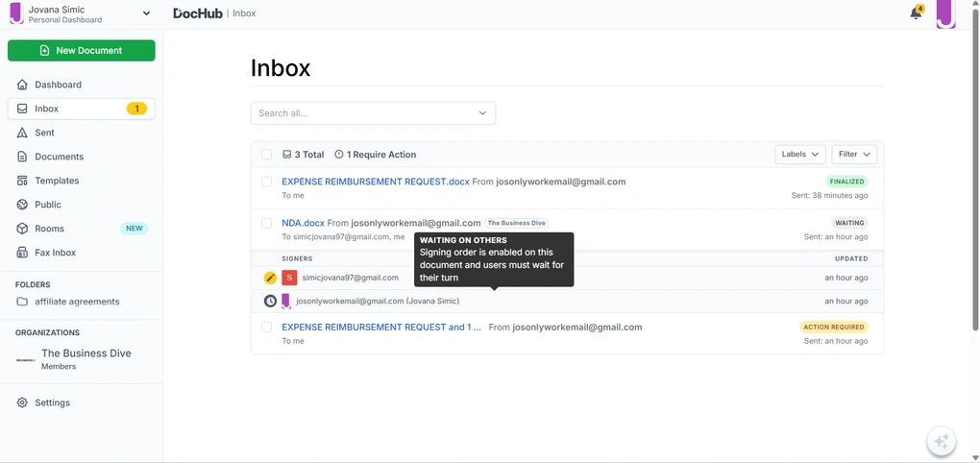This screenshot has height=463, width=980.
Task: Expand the Jovana Simic account switcher
Action: 146,13
